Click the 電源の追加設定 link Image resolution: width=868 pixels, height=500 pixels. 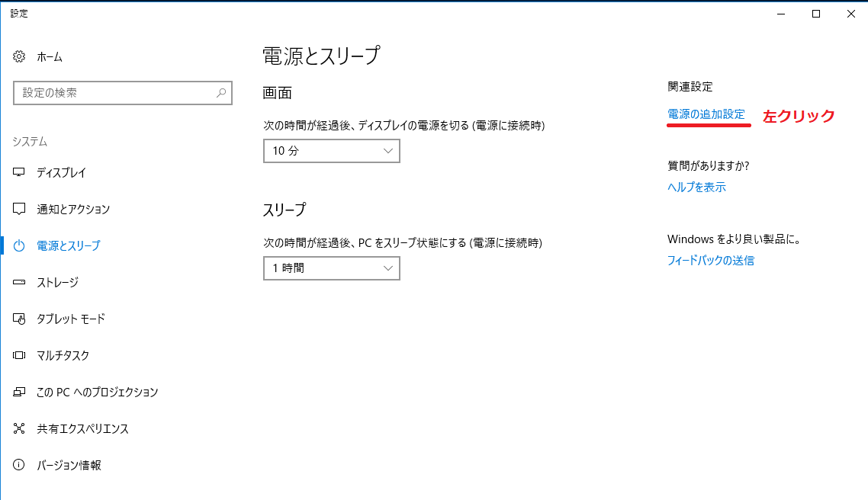pyautogui.click(x=706, y=114)
